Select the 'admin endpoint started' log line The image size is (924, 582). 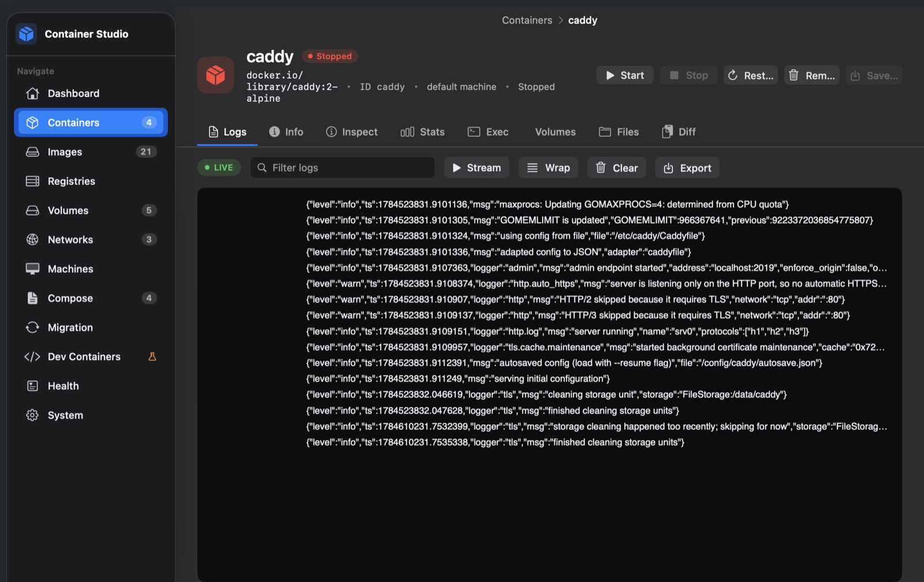597,268
